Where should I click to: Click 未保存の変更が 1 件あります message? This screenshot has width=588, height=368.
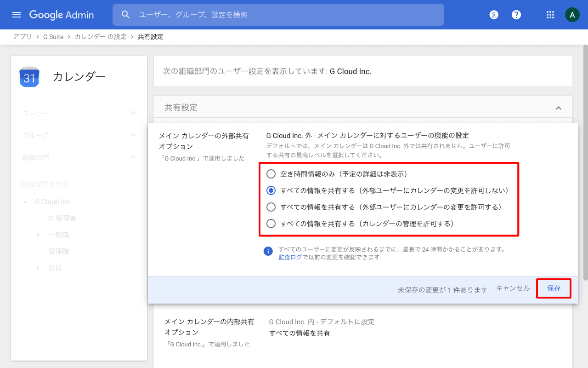(x=442, y=290)
